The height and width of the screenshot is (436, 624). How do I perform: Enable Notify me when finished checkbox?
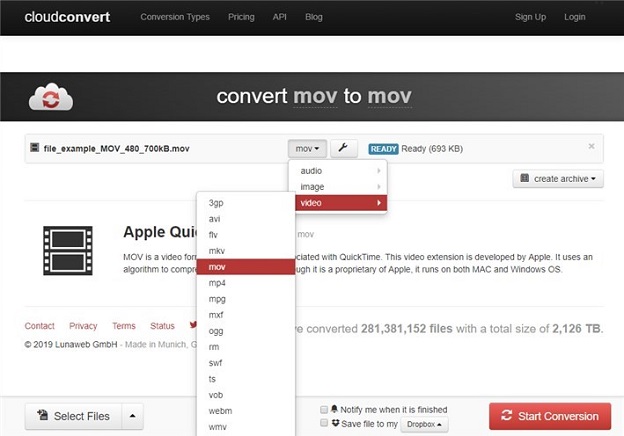pyautogui.click(x=324, y=409)
